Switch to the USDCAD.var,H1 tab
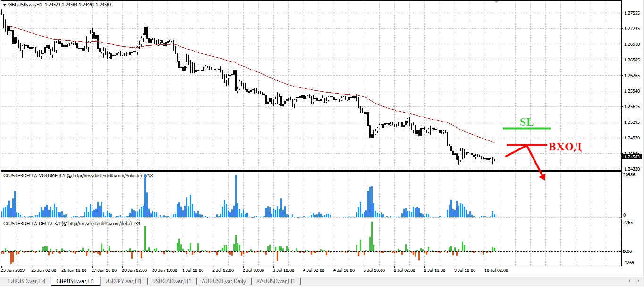The image size is (644, 287). click(171, 281)
